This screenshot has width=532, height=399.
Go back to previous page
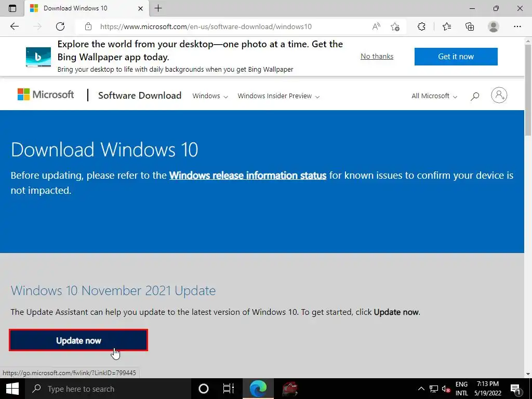click(x=15, y=26)
